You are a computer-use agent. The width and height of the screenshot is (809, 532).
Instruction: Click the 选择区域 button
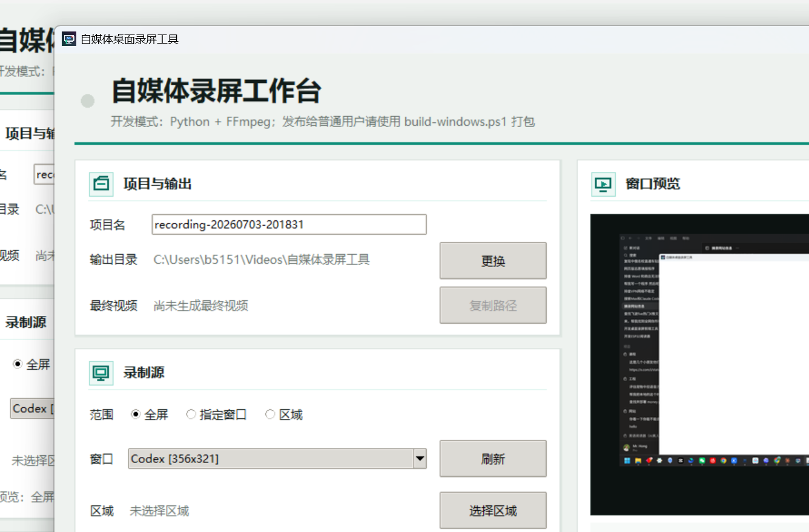pos(493,511)
